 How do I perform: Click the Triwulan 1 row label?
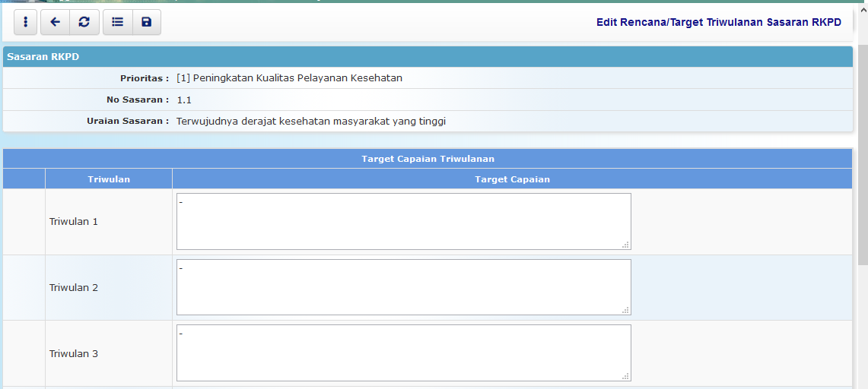pos(74,222)
